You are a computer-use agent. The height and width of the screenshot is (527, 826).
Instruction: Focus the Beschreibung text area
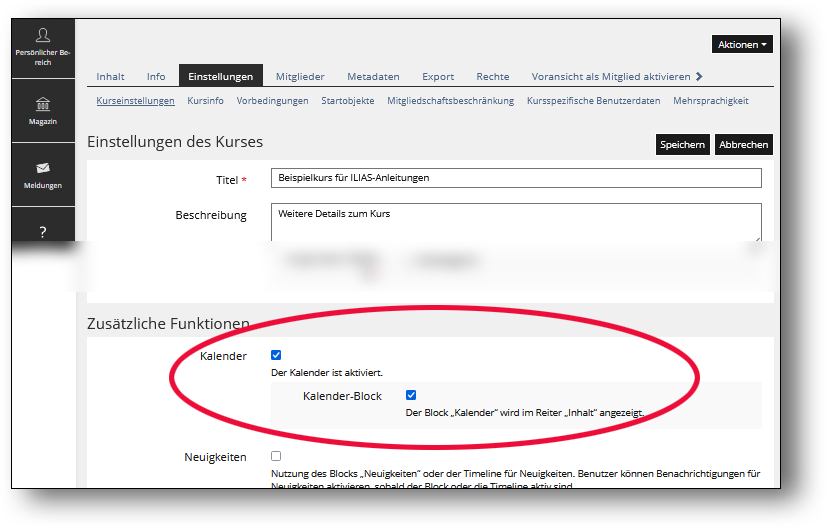point(516,221)
